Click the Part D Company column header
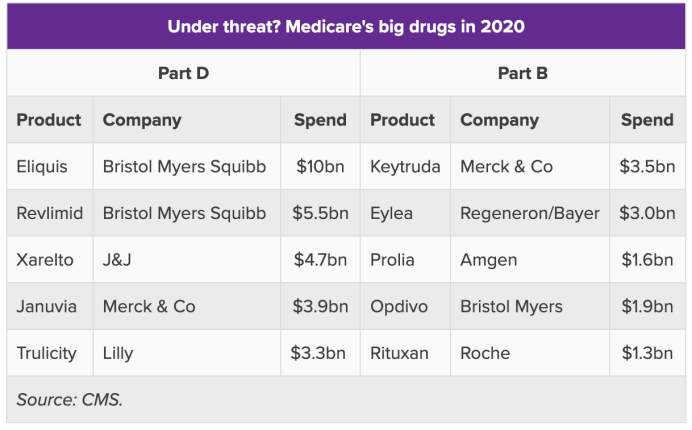Screen dimensions: 692x430 pyautogui.click(x=142, y=120)
